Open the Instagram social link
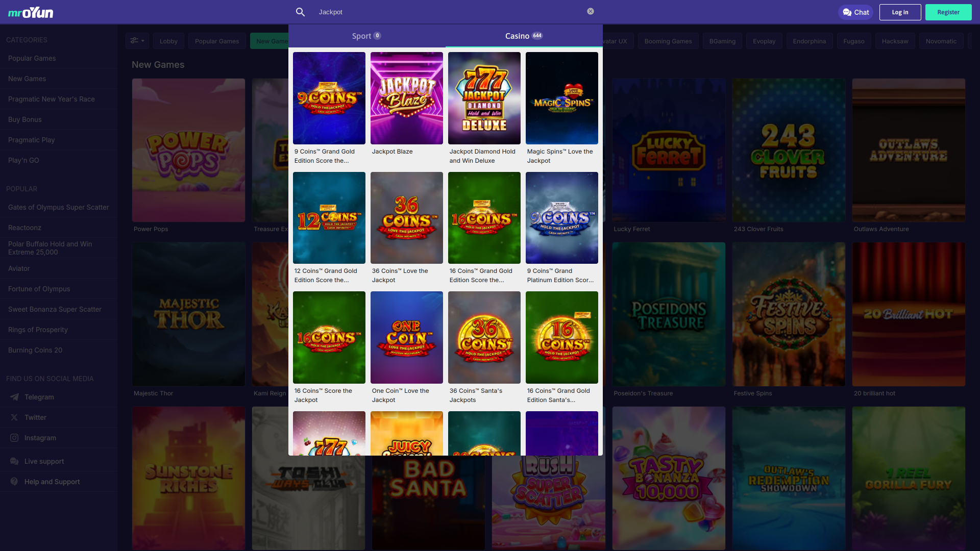The image size is (980, 551). [40, 438]
